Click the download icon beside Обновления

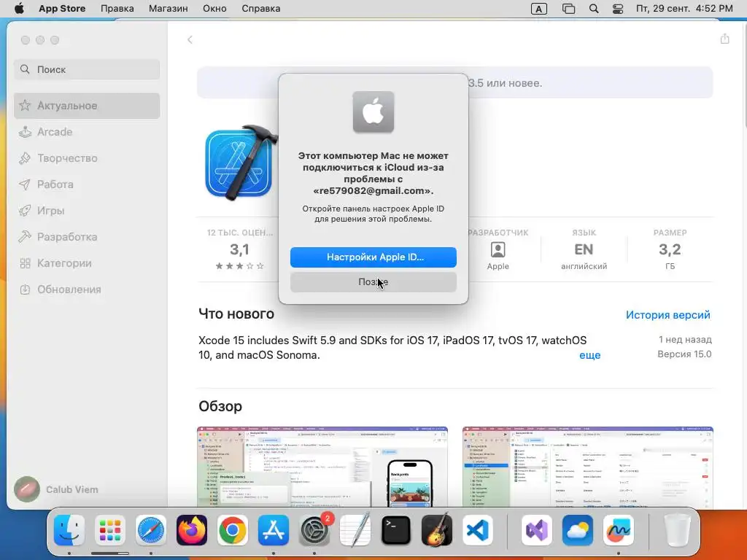click(25, 289)
